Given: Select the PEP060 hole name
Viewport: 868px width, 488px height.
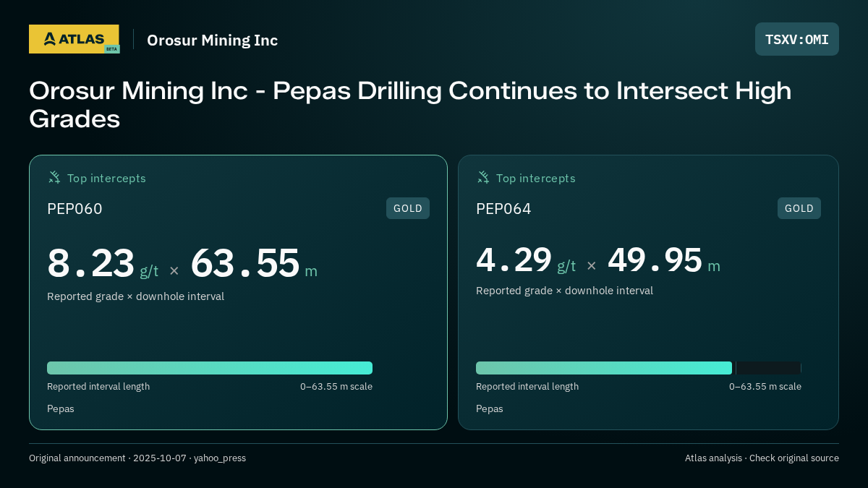Looking at the screenshot, I should 75,208.
